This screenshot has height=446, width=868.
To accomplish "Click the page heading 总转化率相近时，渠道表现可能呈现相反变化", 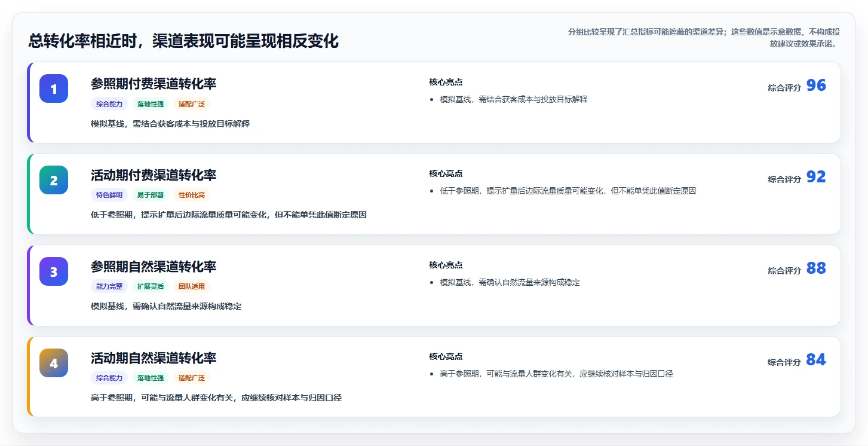I will (x=183, y=41).
